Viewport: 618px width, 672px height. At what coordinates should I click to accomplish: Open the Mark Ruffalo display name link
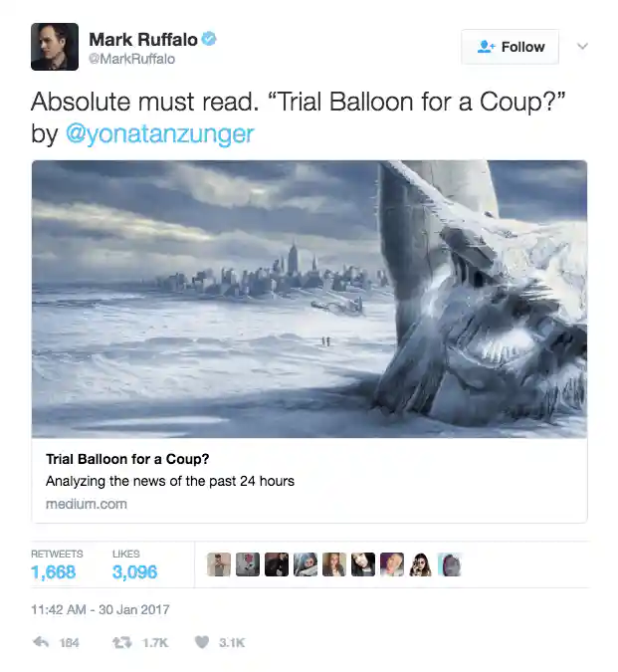(143, 40)
